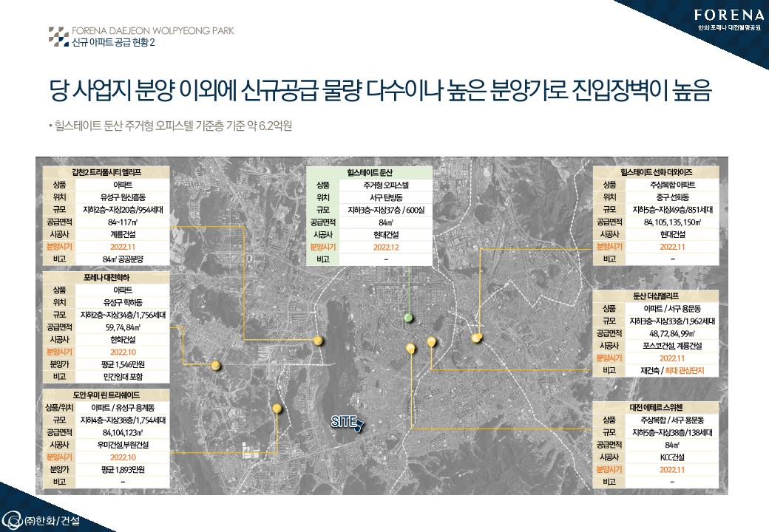Click the 84~117㎡ supply area cell
This screenshot has height=532, width=769.
pos(123,222)
